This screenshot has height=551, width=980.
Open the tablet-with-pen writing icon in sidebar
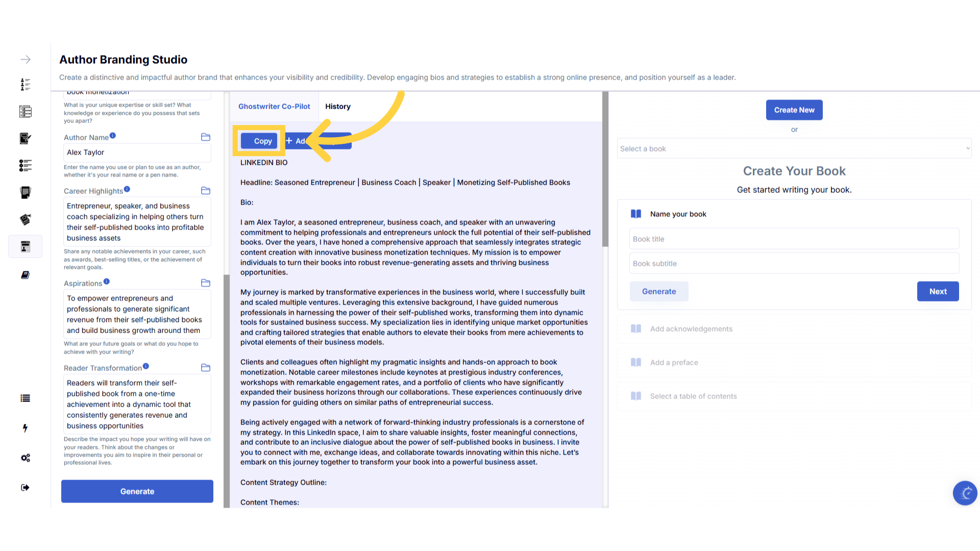point(25,138)
